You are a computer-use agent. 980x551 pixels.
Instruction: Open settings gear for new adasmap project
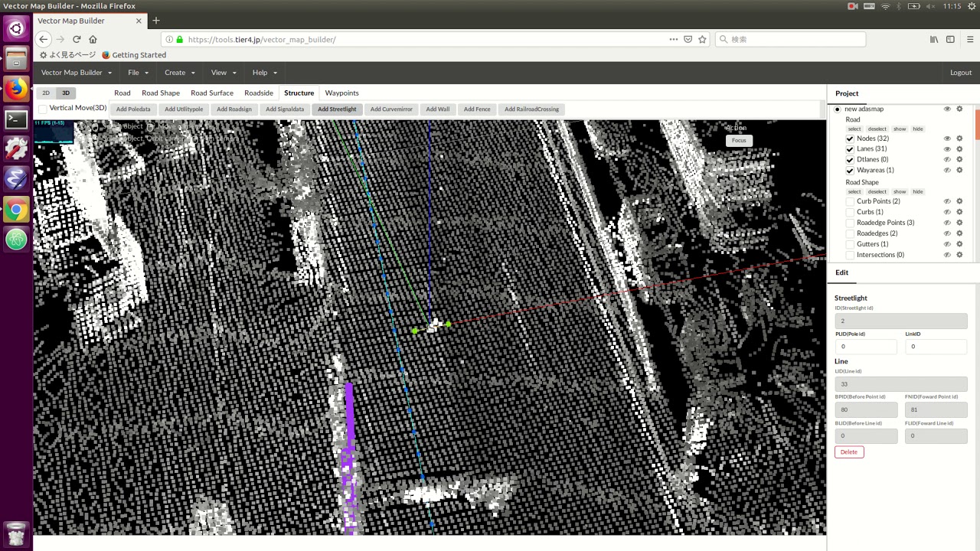pos(959,109)
